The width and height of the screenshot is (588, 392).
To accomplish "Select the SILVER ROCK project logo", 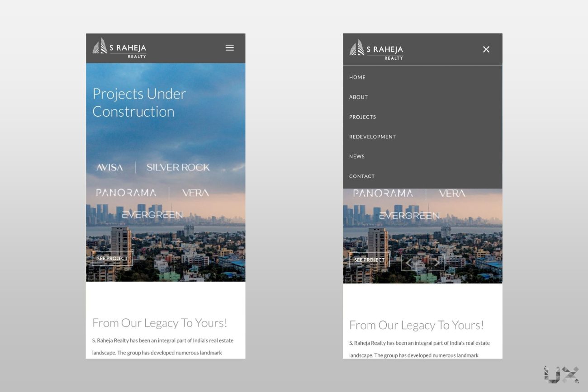I will click(x=178, y=168).
